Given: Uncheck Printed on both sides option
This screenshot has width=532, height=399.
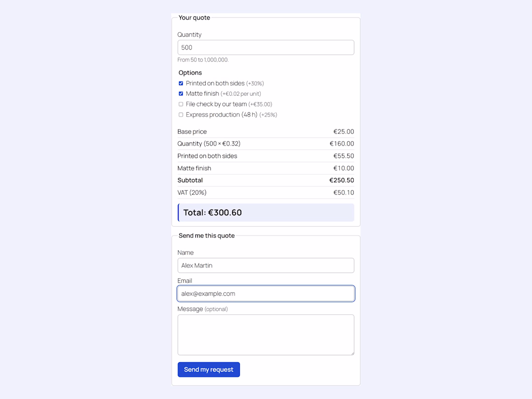Looking at the screenshot, I should point(181,84).
